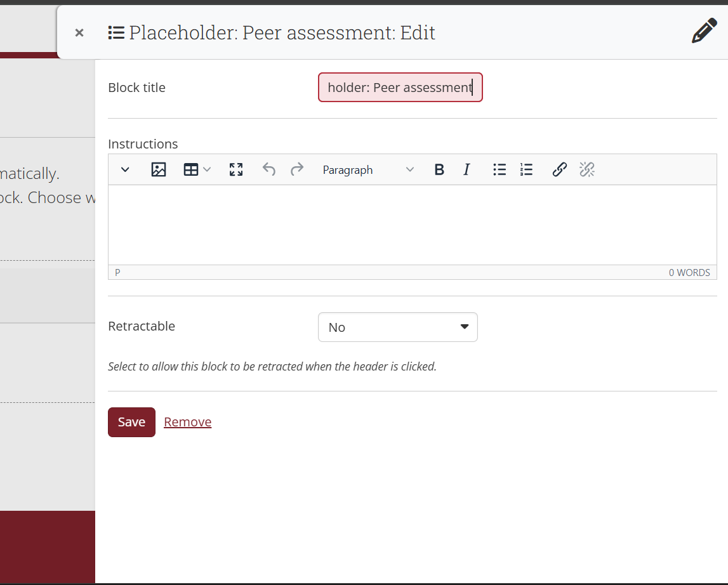Toggle bold formatting
The width and height of the screenshot is (728, 585).
coord(439,169)
